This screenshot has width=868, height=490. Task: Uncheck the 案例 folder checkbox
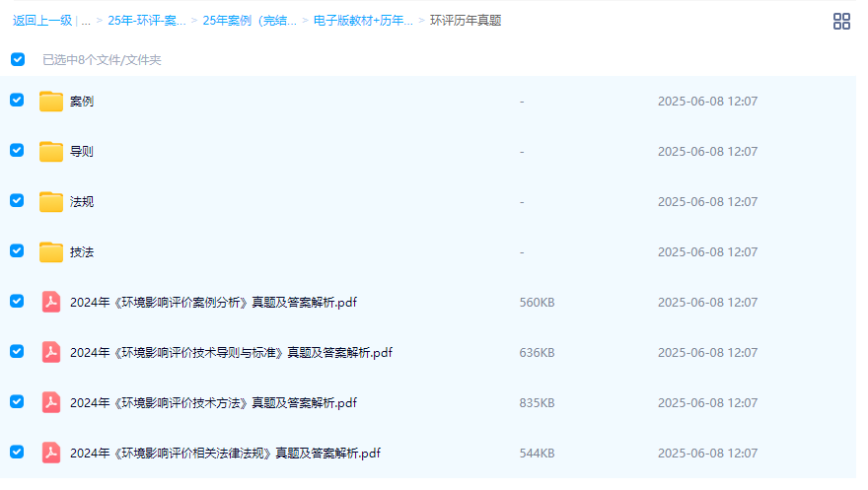(17, 100)
